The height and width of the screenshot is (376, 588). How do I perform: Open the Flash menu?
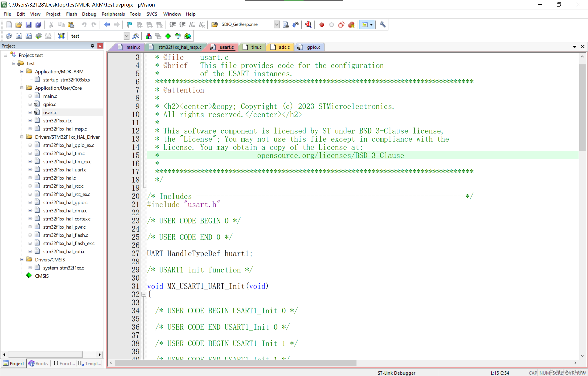point(71,14)
